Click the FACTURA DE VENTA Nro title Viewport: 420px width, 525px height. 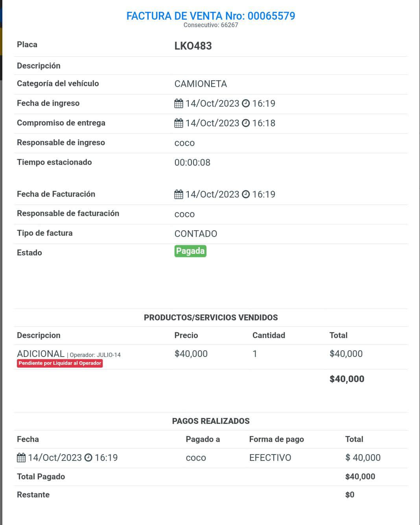(x=211, y=16)
